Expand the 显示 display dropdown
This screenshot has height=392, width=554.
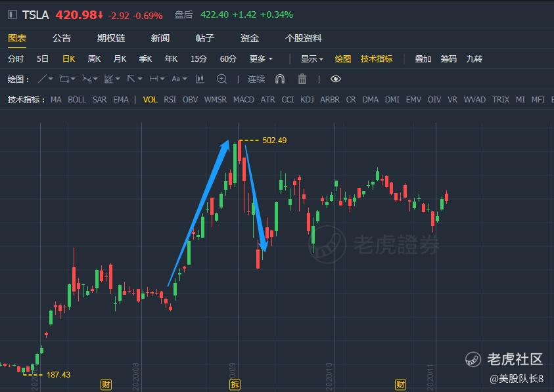pyautogui.click(x=312, y=58)
